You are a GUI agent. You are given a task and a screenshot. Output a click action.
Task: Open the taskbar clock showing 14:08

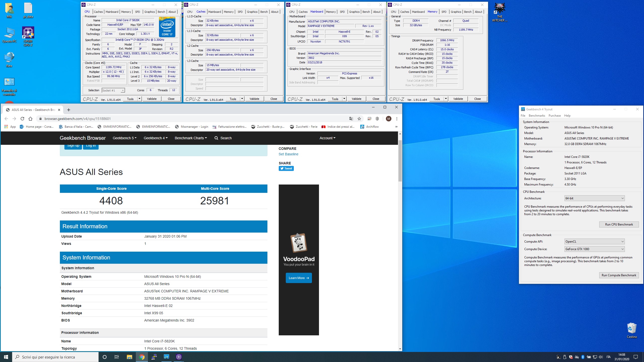click(x=622, y=357)
